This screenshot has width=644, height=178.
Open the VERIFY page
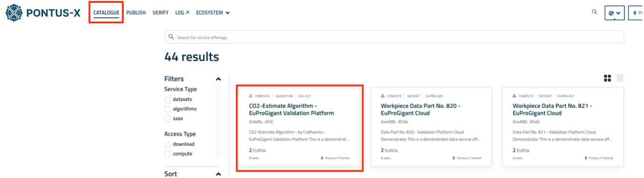(160, 13)
